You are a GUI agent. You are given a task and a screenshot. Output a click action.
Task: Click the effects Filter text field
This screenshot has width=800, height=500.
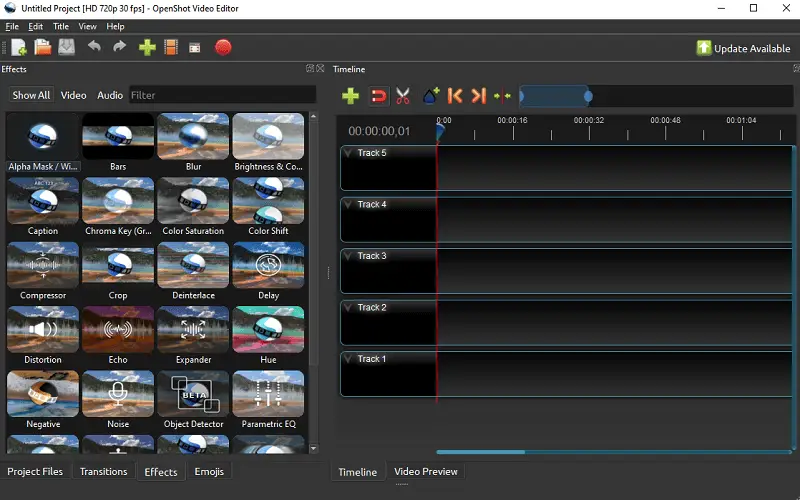(222, 95)
